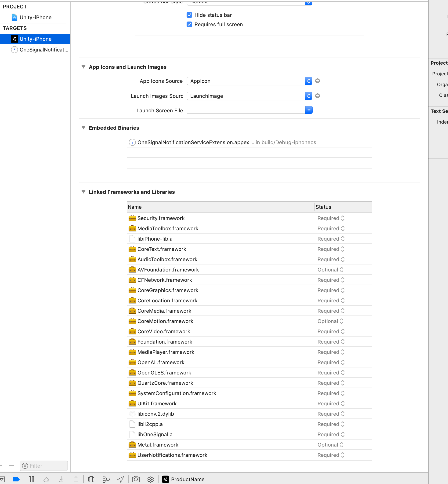Screen dimensions: 448x484
Task: Uncheck Hide status bar
Action: tap(189, 15)
